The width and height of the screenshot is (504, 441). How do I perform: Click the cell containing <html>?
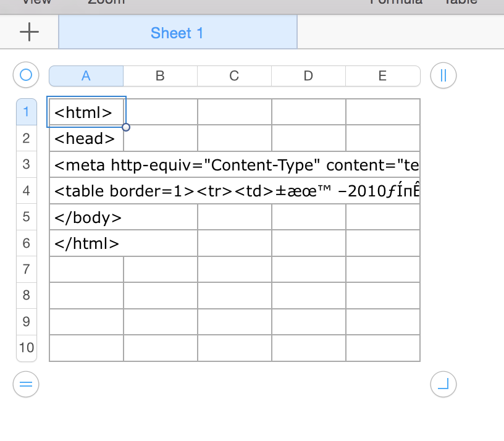pyautogui.click(x=86, y=112)
